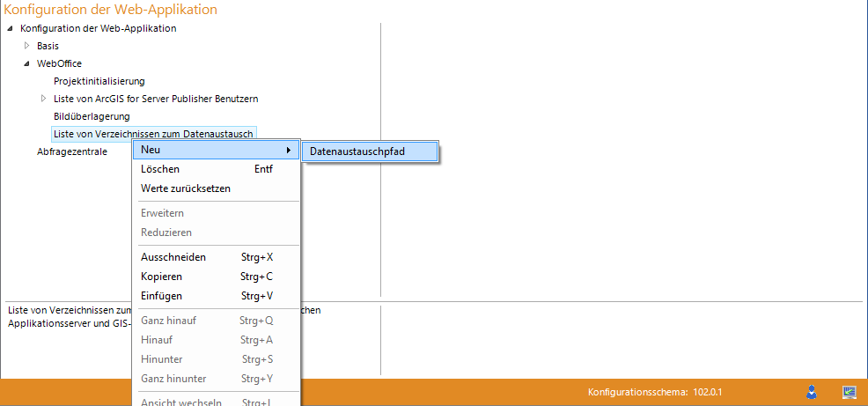The width and height of the screenshot is (868, 406).
Task: Expand the Basis tree node
Action: (26, 46)
